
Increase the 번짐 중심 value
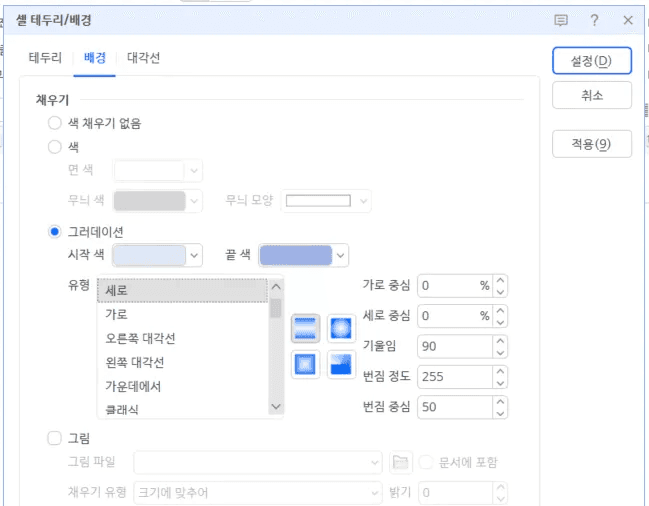pyautogui.click(x=500, y=402)
